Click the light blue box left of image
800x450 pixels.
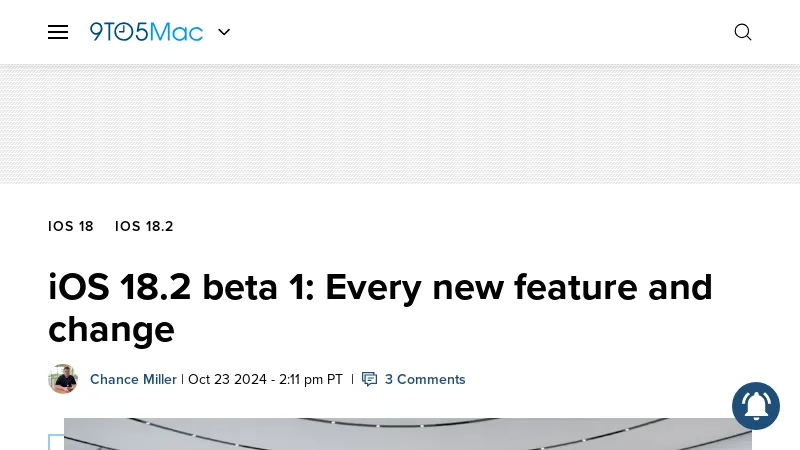pyautogui.click(x=56, y=442)
